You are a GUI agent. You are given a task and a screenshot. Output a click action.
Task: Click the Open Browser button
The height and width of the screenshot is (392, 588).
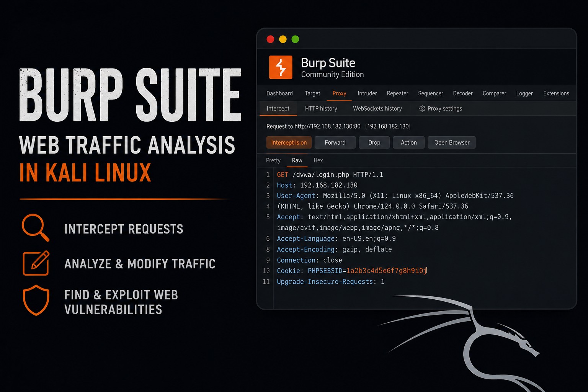(x=452, y=142)
